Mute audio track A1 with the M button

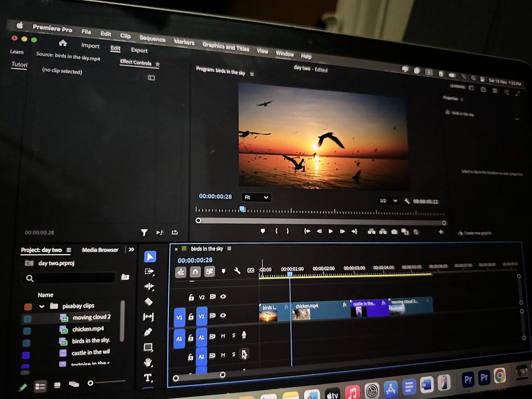pos(223,336)
